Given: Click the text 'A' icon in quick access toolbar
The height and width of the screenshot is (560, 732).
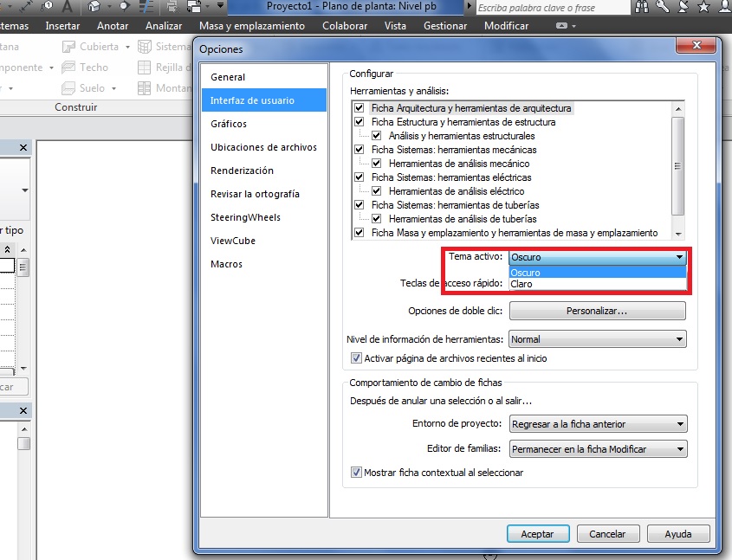Looking at the screenshot, I should pyautogui.click(x=68, y=7).
